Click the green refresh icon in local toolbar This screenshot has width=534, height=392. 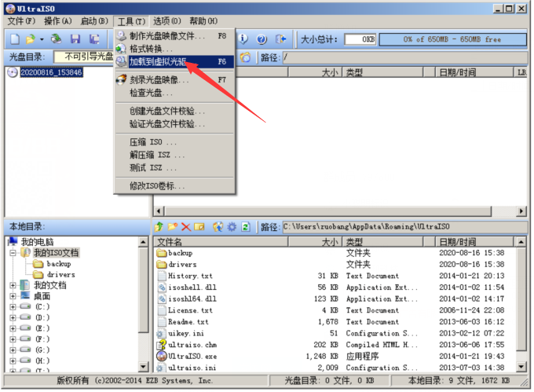tap(246, 226)
